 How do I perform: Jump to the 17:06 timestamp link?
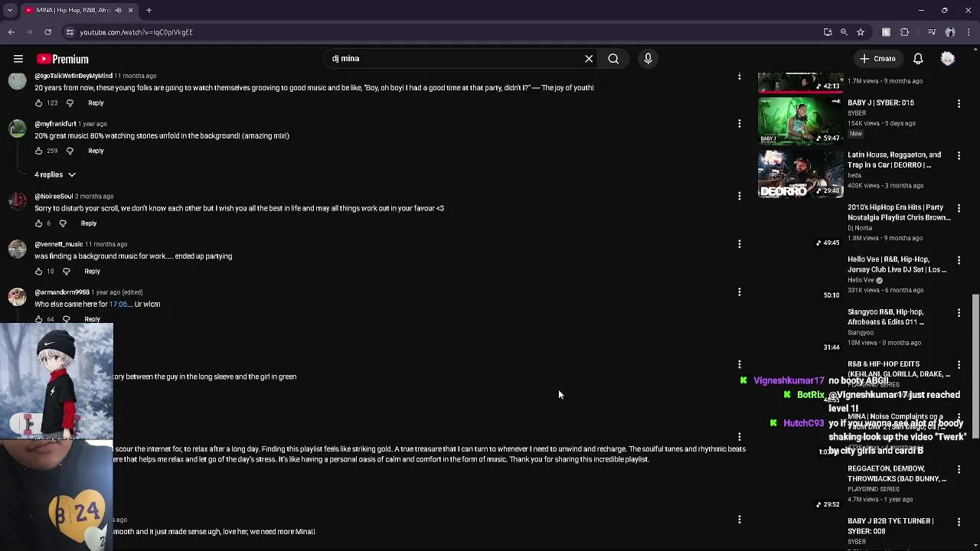118,304
